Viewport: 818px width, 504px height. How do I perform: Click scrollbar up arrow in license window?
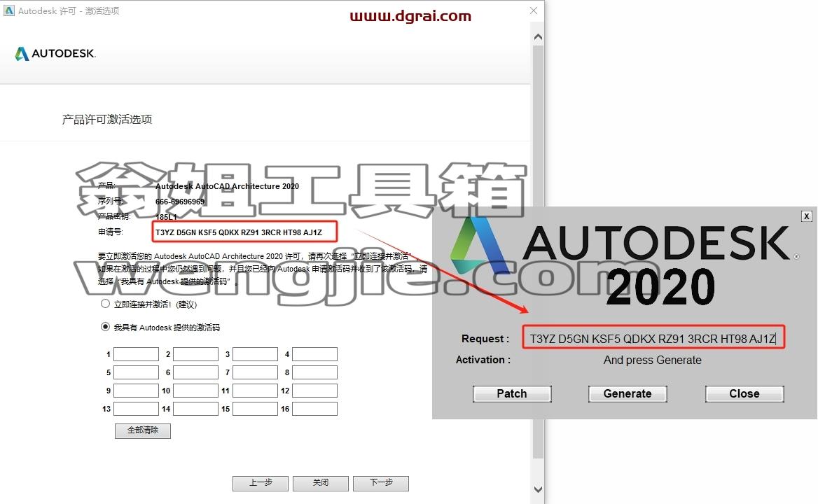click(538, 38)
